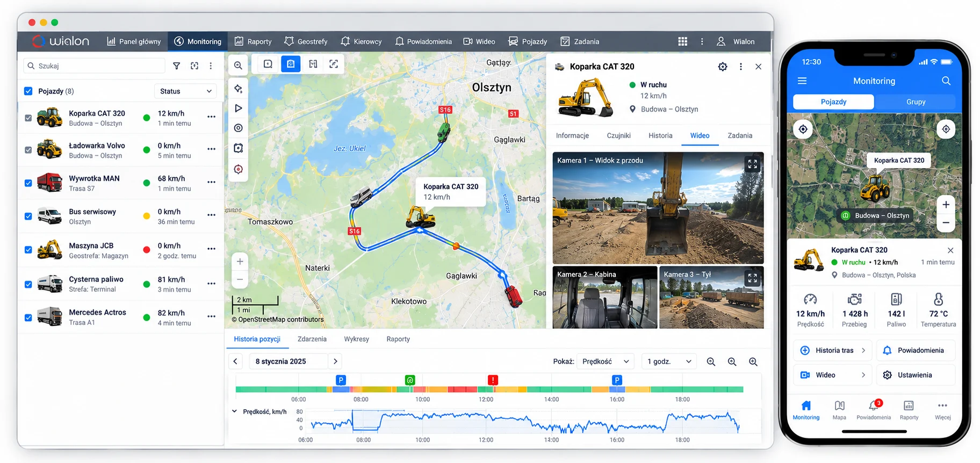980x463 pixels.
Task: Toggle the Bus serwisowy checkbox
Action: 28,216
